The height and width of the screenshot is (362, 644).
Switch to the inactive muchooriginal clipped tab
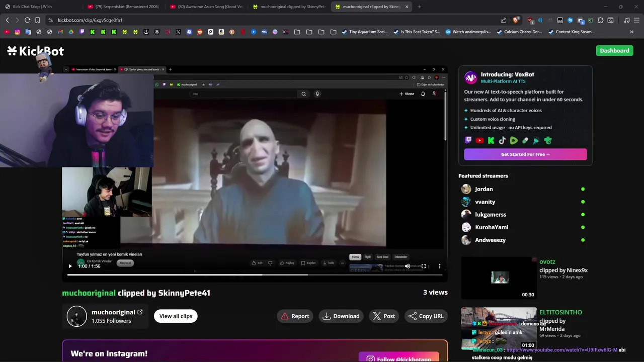(289, 7)
